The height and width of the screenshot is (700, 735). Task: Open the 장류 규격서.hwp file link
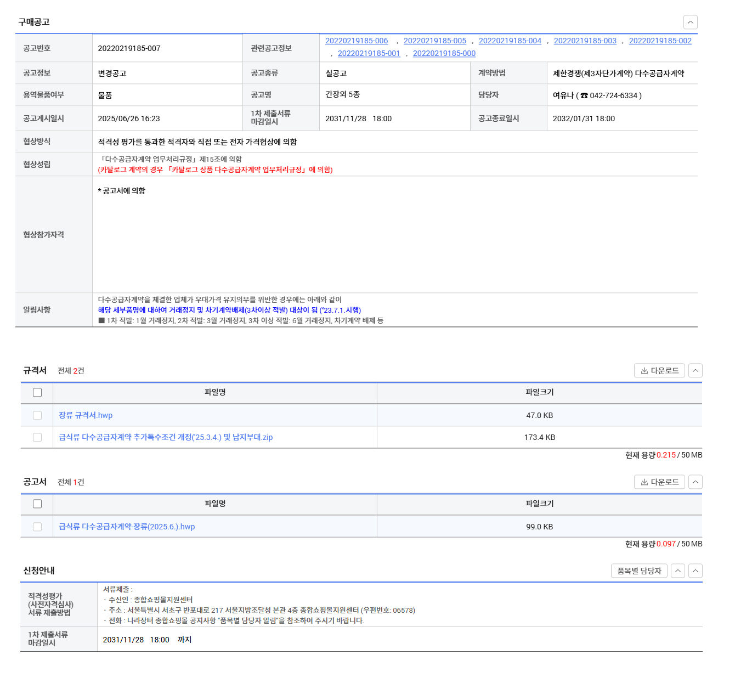(x=86, y=416)
